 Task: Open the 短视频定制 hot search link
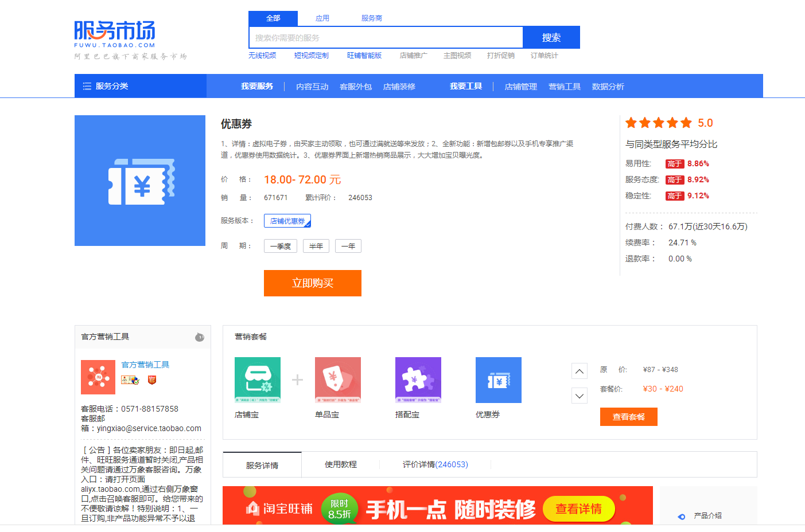click(x=312, y=56)
